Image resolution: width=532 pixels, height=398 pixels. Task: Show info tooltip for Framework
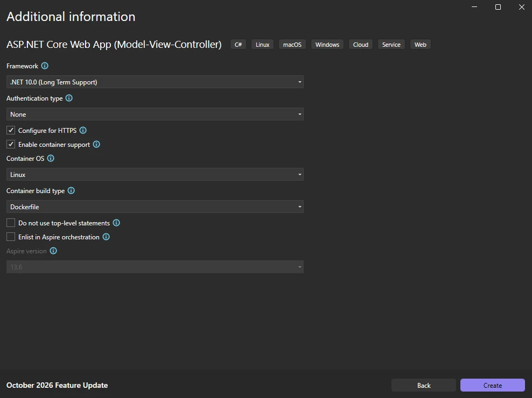(45, 66)
